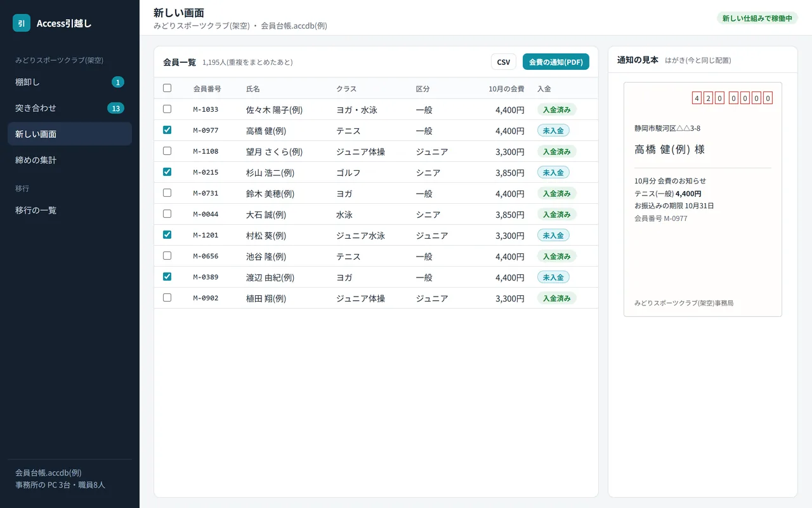Screen dimensions: 812x508
Task: Click 高橋 健(例) 様 on the postcard
Action: coord(669,150)
